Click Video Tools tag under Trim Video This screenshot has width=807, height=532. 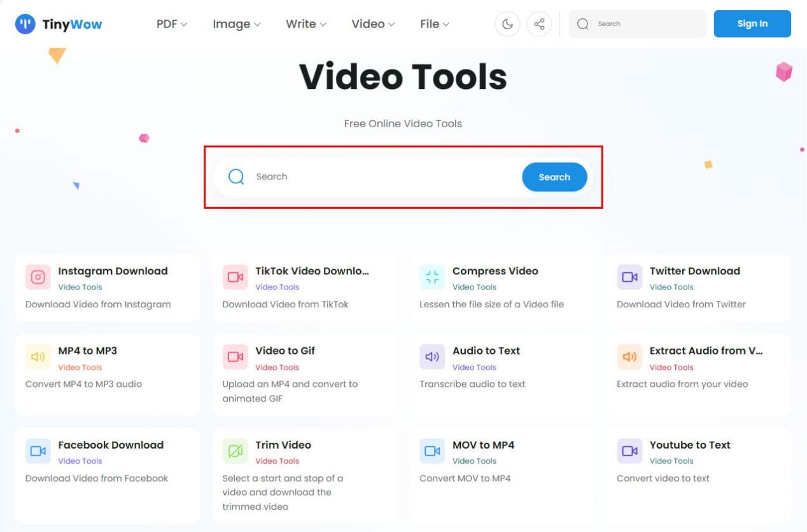pyautogui.click(x=277, y=461)
